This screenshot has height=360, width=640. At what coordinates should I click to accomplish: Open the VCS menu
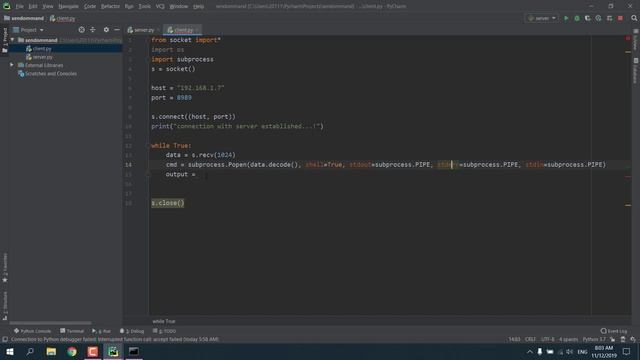160,6
